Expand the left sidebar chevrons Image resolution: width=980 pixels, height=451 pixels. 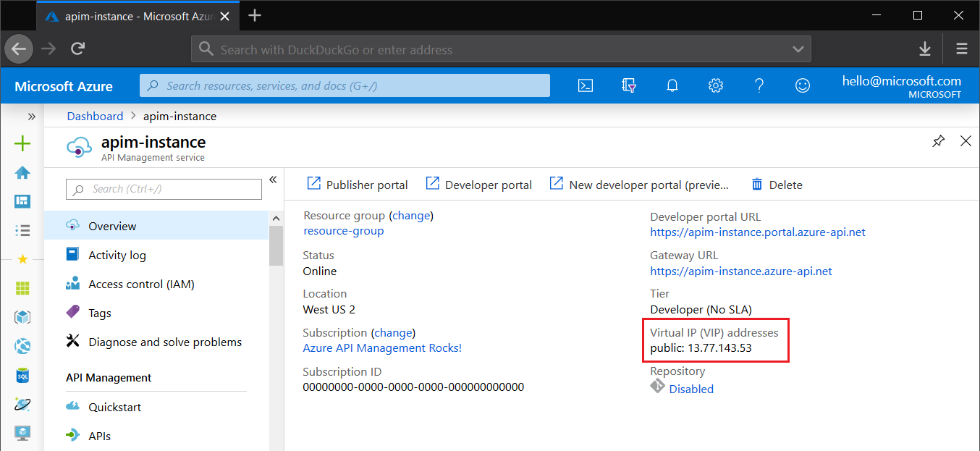[x=32, y=116]
